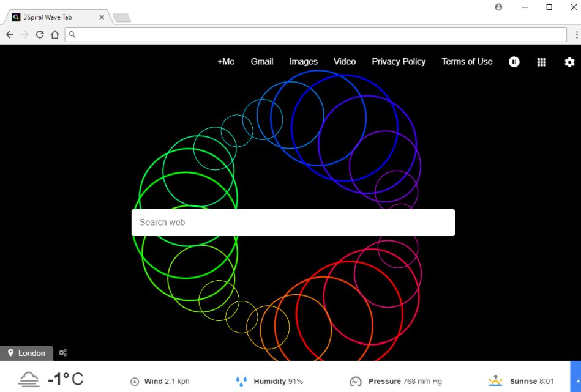Click the Sunrise icon in the weather bar

(498, 380)
